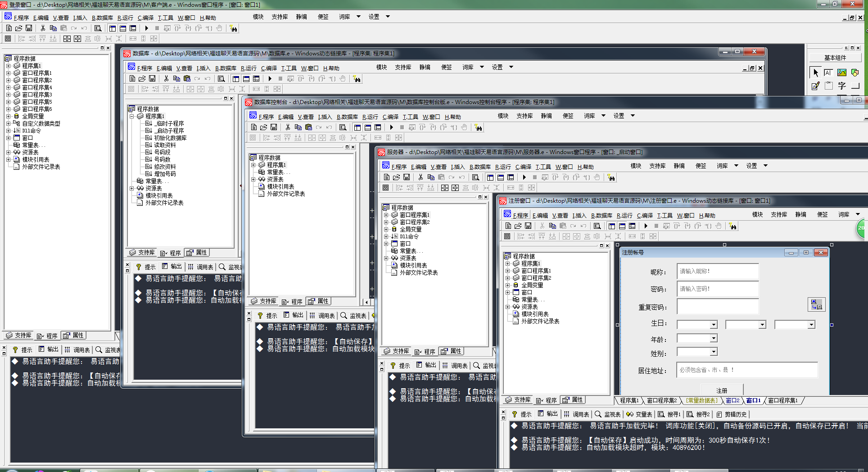Open the 性别 combo box dropdown
Screen dimensions: 868x472
(x=714, y=352)
